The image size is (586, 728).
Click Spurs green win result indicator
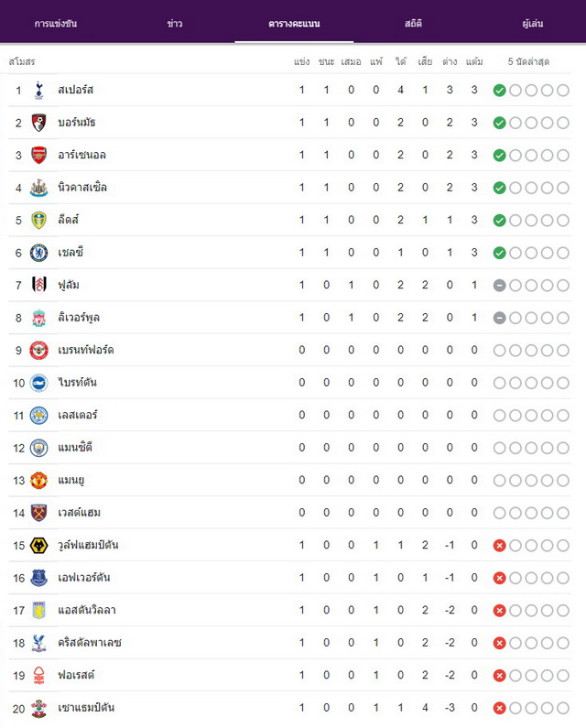point(500,91)
